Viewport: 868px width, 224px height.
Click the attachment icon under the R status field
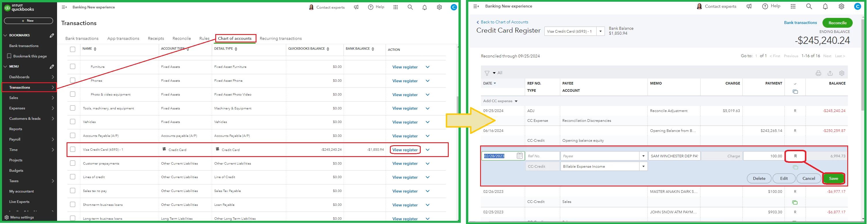point(795,167)
